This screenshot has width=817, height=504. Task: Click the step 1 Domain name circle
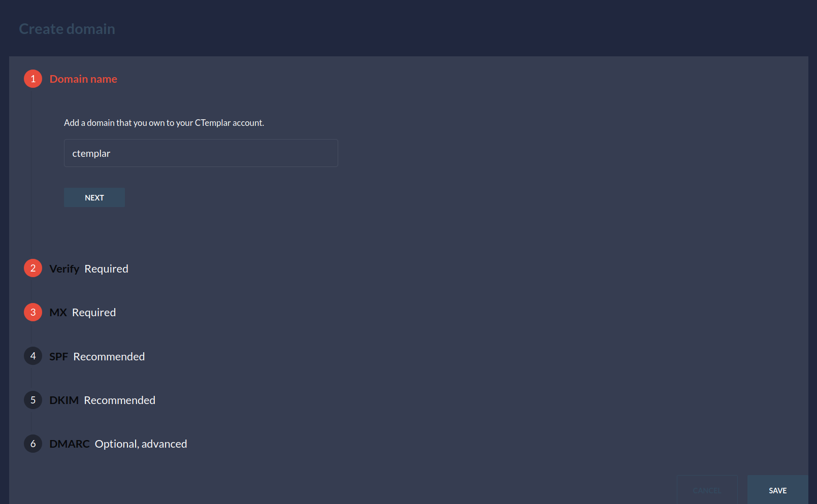coord(32,79)
